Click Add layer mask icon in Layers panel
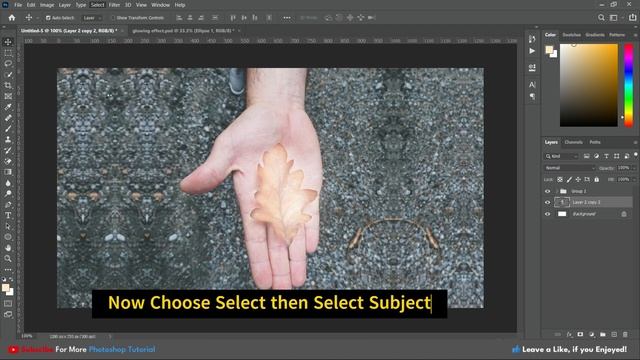The height and width of the screenshot is (360, 640). point(580,334)
